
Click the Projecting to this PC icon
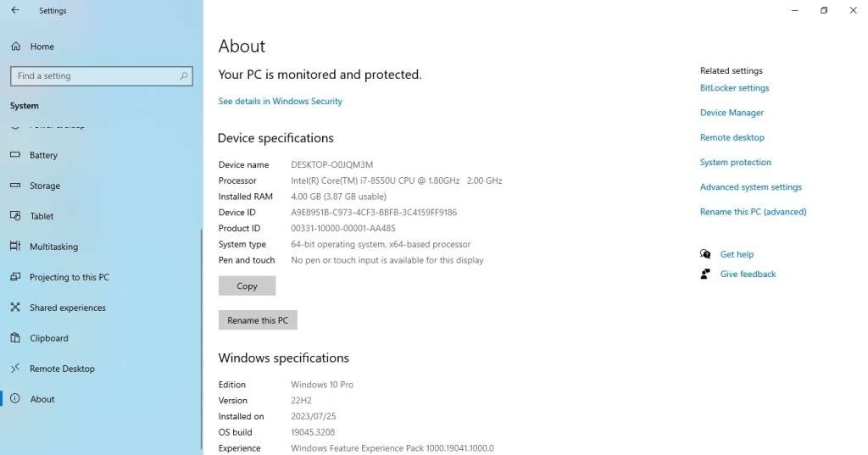[15, 277]
